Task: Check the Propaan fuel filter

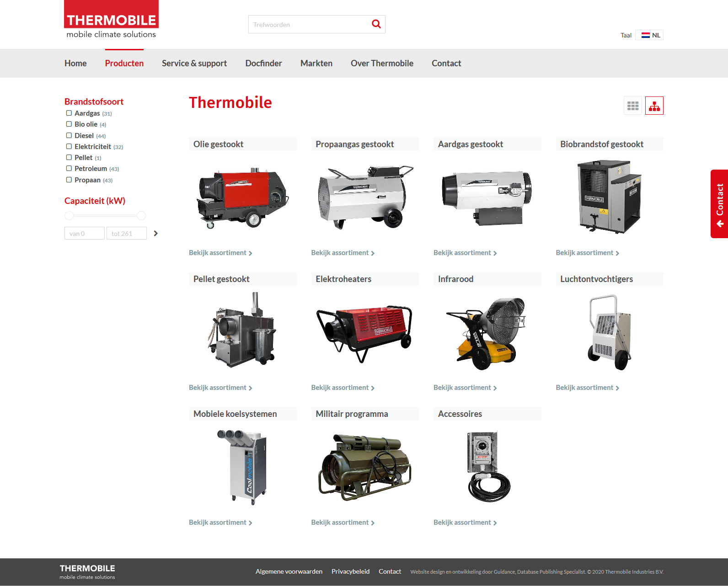Action: coord(69,180)
